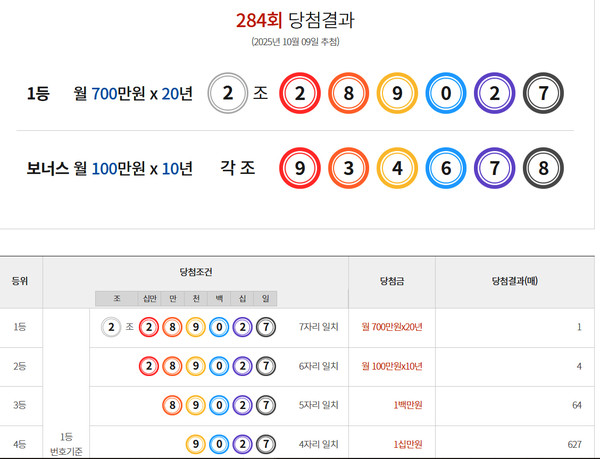This screenshot has height=459, width=600.
Task: Click the 2등 rank cell
Action: tap(20, 366)
